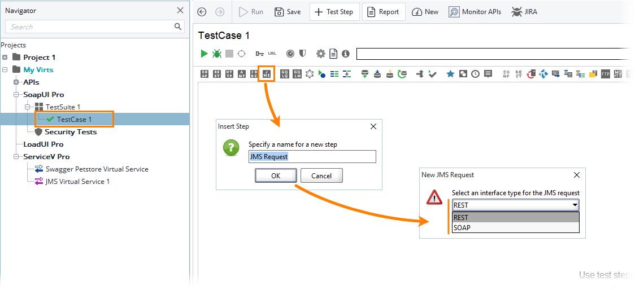Screen dimensions: 644x290
Task: Click the info circle icon
Action: click(x=346, y=54)
